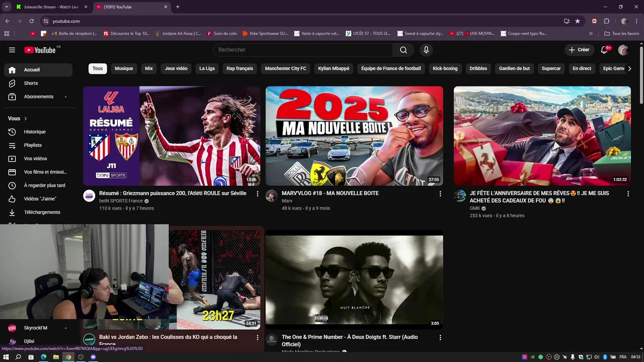Open Boîte de réception bookmark
Viewport: 644px width, 362px height.
point(73,34)
